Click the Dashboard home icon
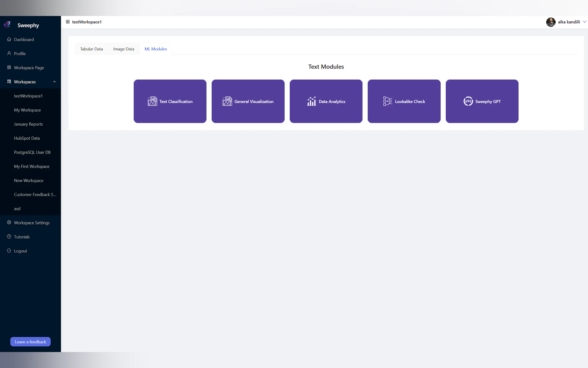588x368 pixels. click(9, 39)
